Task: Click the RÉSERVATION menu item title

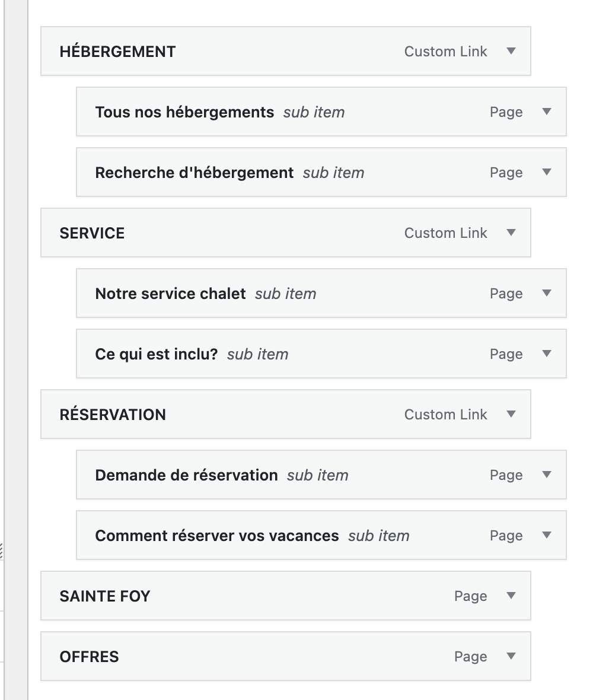Action: point(113,414)
